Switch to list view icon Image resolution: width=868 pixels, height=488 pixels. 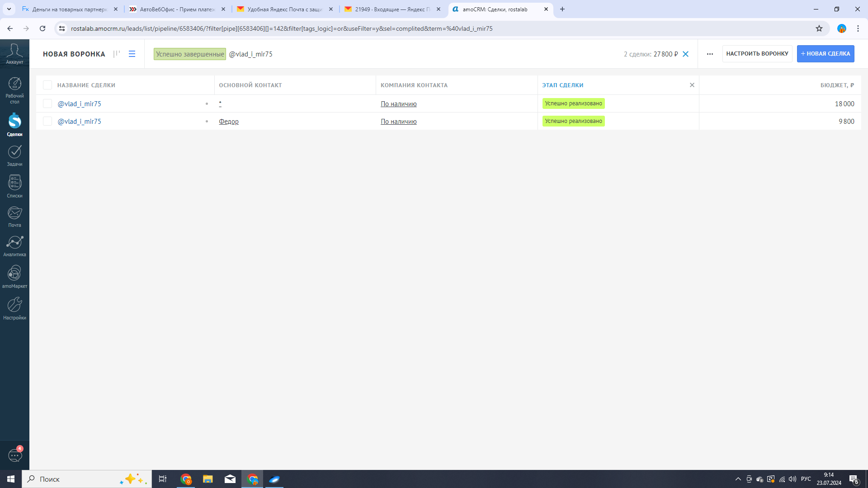pos(132,54)
